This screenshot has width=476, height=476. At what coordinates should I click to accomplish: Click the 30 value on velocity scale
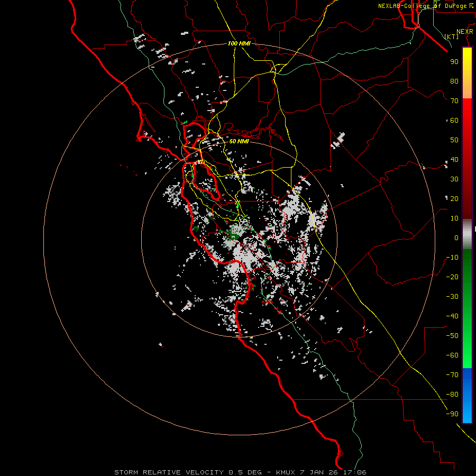(454, 179)
